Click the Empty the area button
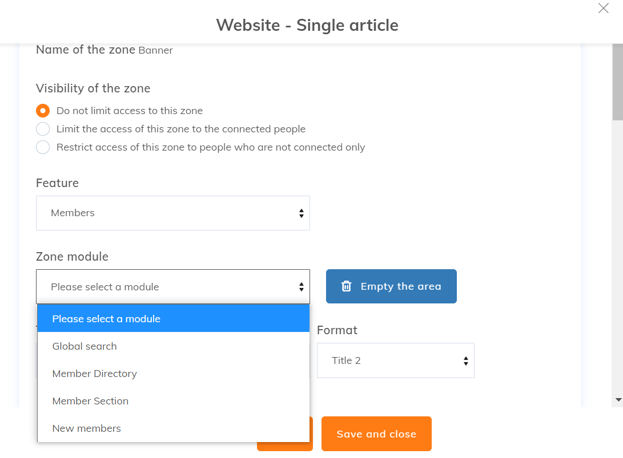 click(391, 287)
